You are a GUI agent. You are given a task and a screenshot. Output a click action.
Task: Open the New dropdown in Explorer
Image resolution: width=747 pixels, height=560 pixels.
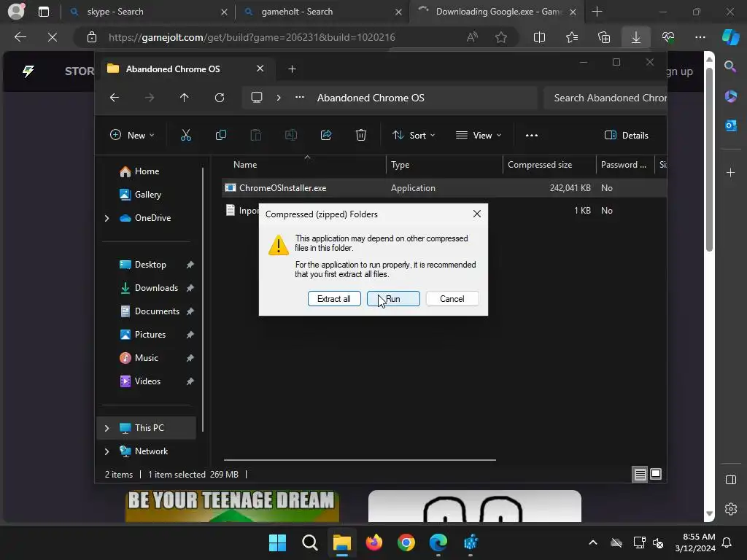(132, 135)
